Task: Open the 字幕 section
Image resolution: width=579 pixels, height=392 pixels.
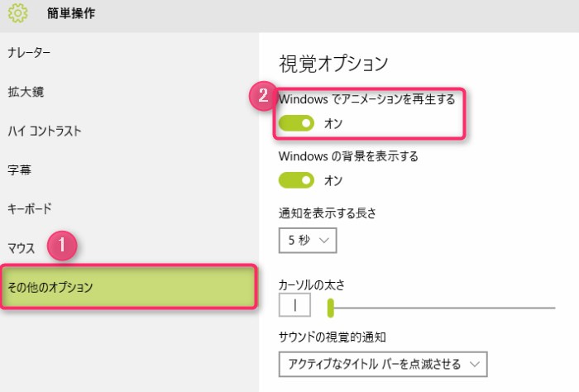Action: (19, 170)
